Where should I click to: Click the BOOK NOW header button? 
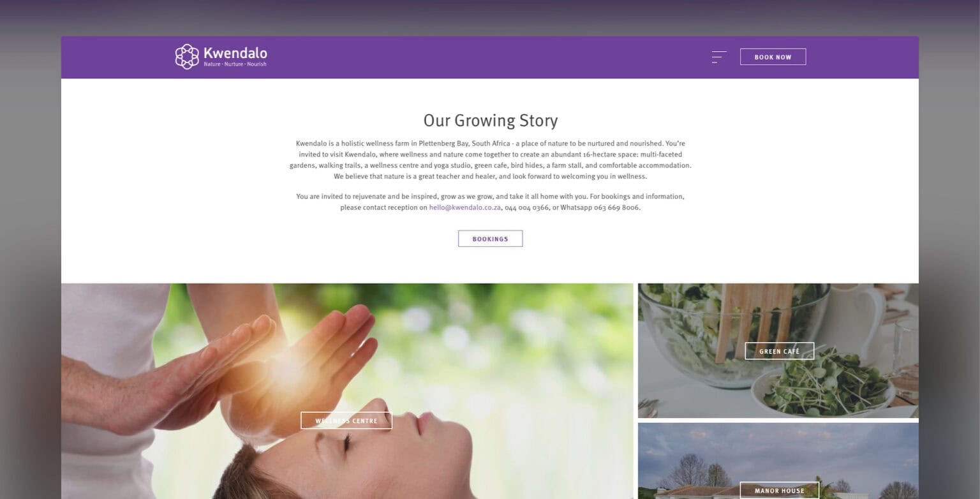click(x=773, y=57)
